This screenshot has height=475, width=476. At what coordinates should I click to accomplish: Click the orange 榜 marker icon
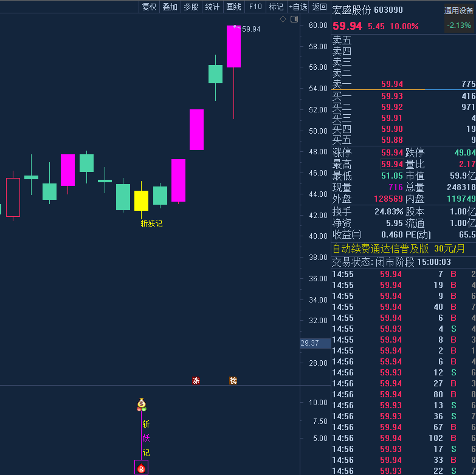coord(233,381)
